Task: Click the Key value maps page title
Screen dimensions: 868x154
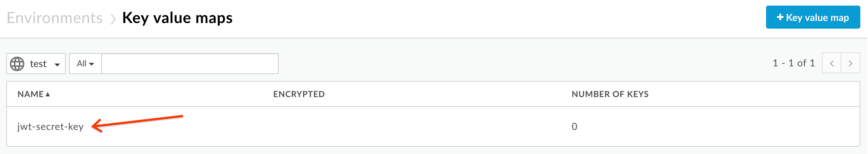Action: (177, 18)
